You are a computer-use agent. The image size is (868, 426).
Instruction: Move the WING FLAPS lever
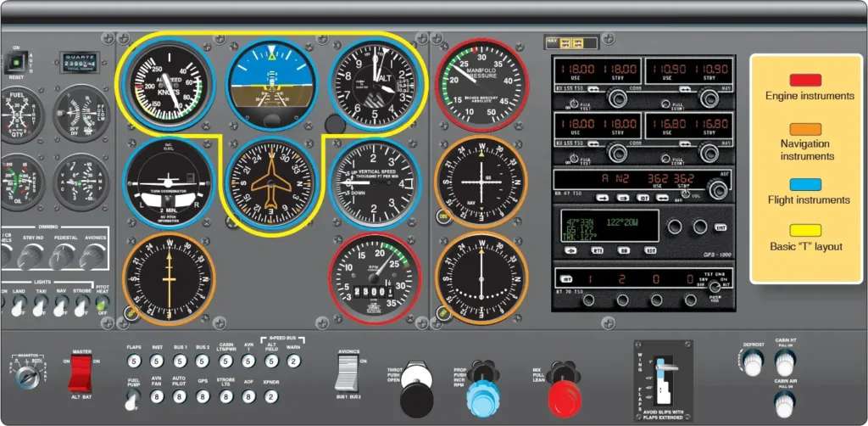(666, 367)
